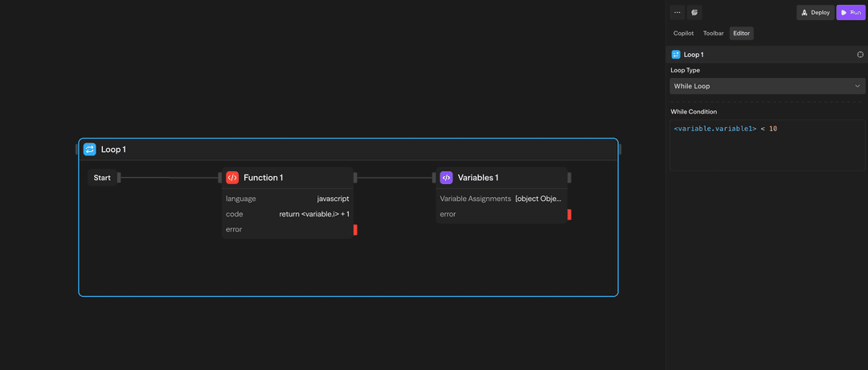
Task: Select the Editor tab
Action: point(741,33)
